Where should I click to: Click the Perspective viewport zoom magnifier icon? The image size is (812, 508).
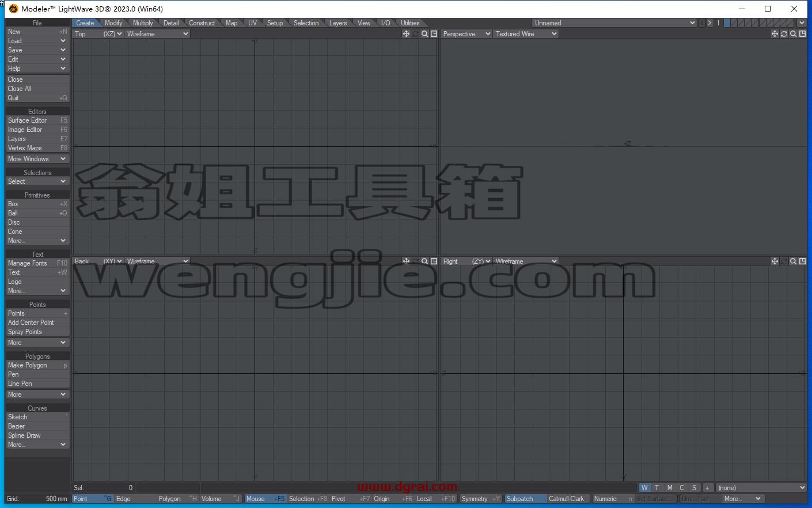tap(793, 34)
